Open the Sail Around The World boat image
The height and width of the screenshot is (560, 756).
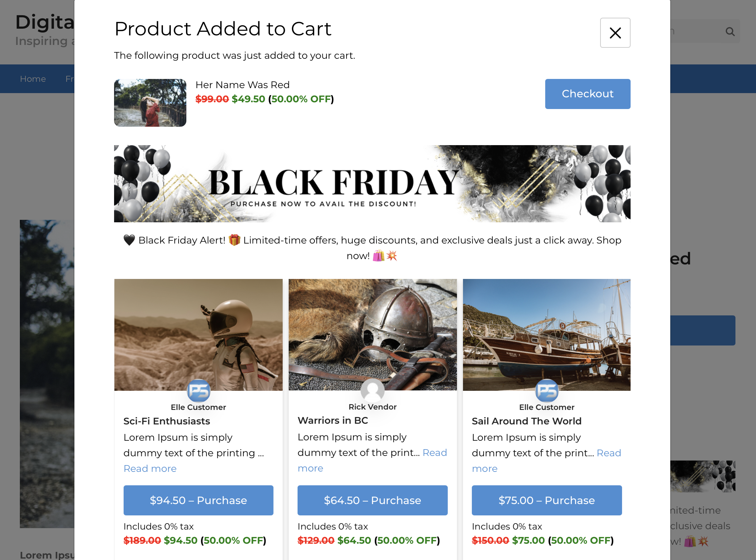pos(547,335)
